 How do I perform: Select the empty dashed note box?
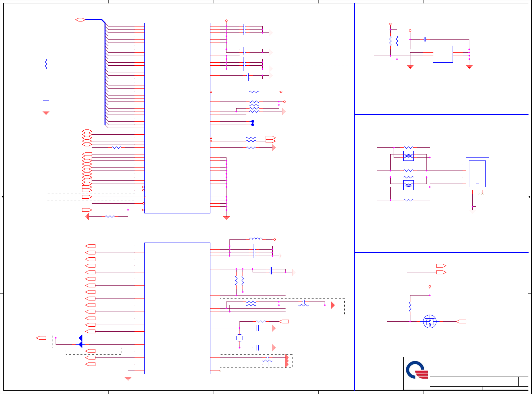[x=318, y=72]
